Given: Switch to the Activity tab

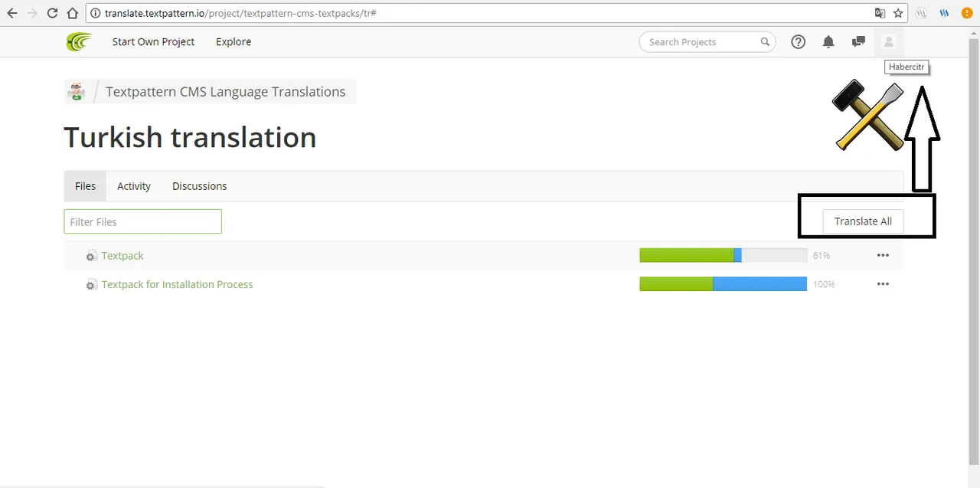Looking at the screenshot, I should point(134,186).
